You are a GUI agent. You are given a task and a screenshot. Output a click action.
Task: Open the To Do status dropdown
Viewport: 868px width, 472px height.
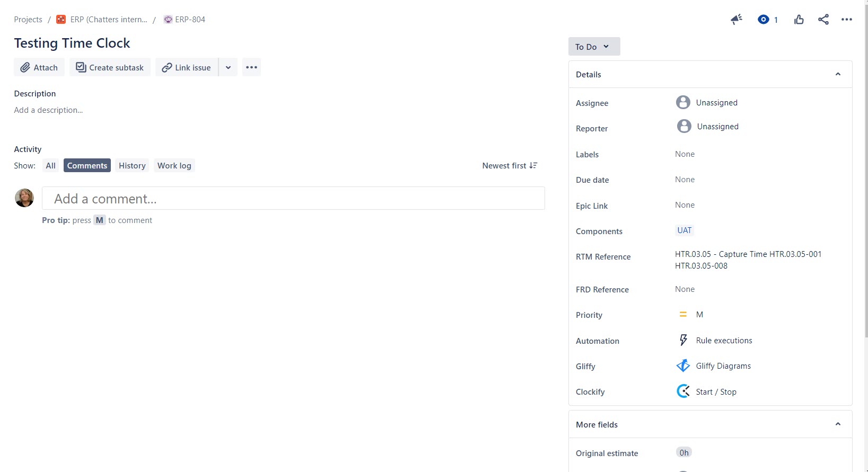[x=594, y=47]
